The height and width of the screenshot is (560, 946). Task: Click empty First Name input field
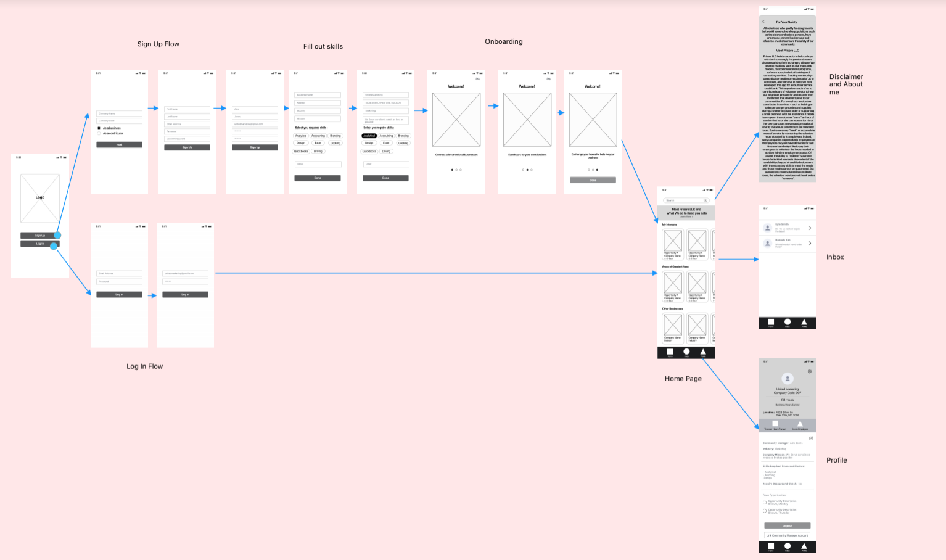point(187,109)
